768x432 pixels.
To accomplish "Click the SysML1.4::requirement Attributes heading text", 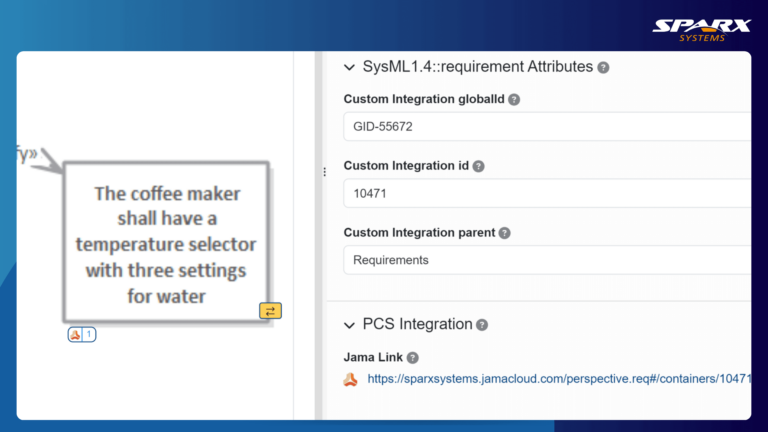I will point(478,67).
